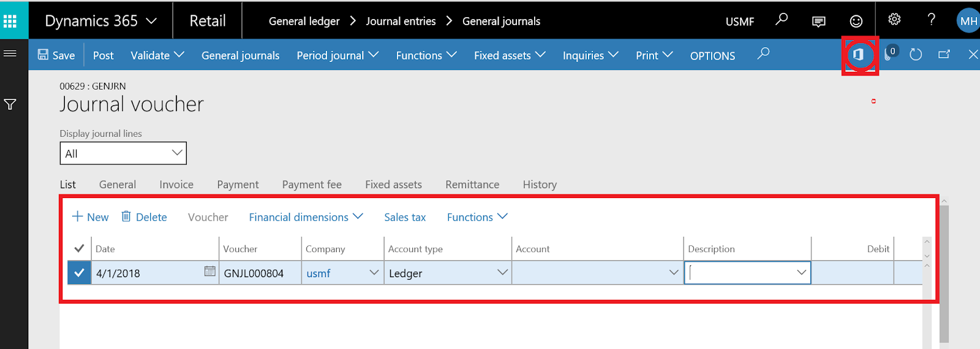Open the attachments paperclip icon
The image size is (980, 349).
[888, 55]
